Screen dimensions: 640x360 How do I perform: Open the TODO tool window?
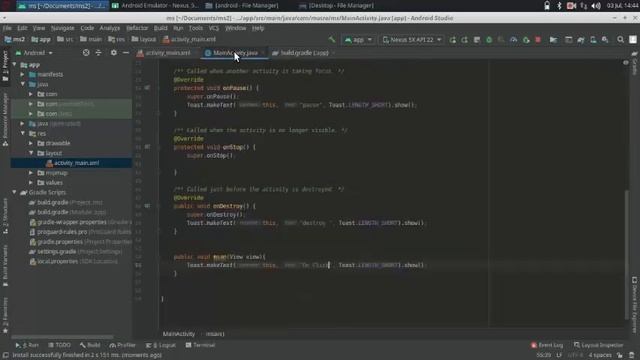[x=60, y=345]
